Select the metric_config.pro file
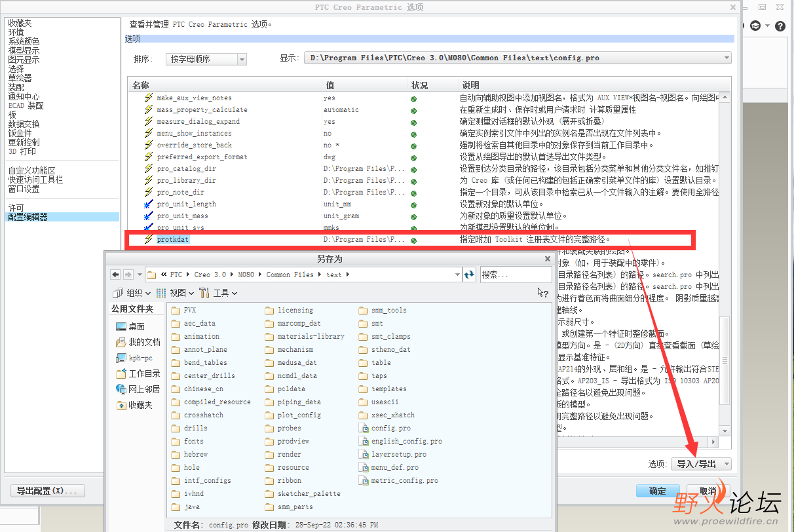The width and height of the screenshot is (794, 532). 398,480
